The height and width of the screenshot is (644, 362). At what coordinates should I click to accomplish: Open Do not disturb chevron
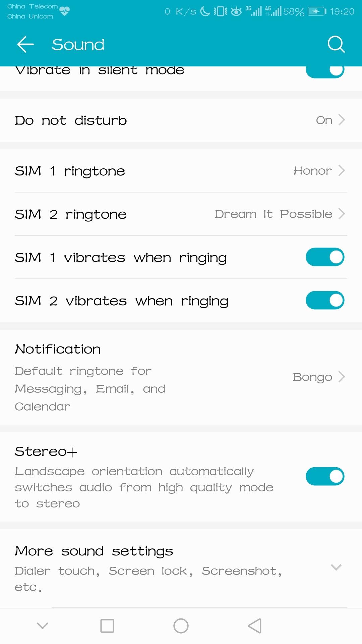pyautogui.click(x=342, y=120)
